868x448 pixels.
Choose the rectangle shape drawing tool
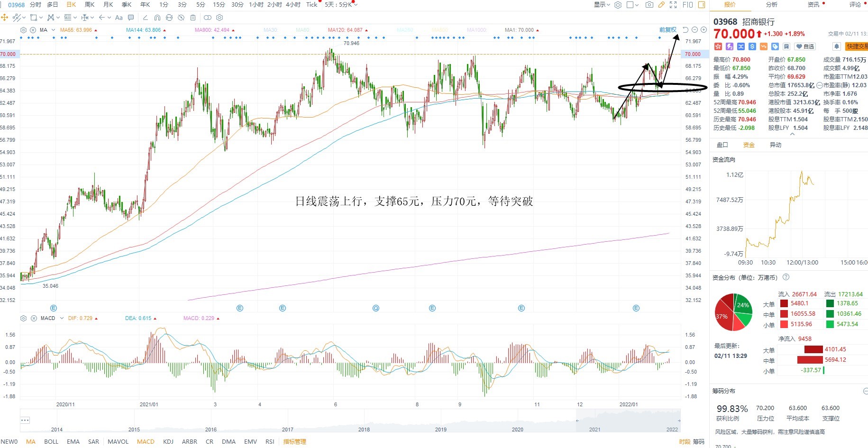click(x=34, y=18)
